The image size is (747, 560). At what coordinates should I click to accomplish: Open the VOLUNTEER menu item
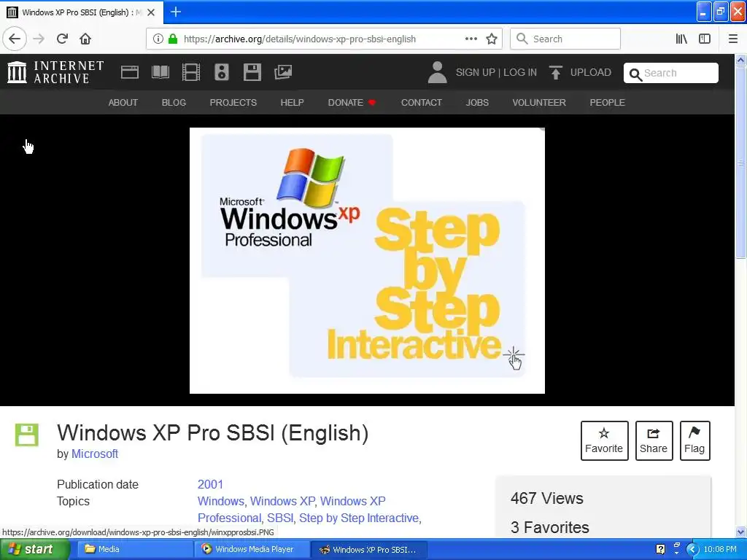pyautogui.click(x=539, y=102)
